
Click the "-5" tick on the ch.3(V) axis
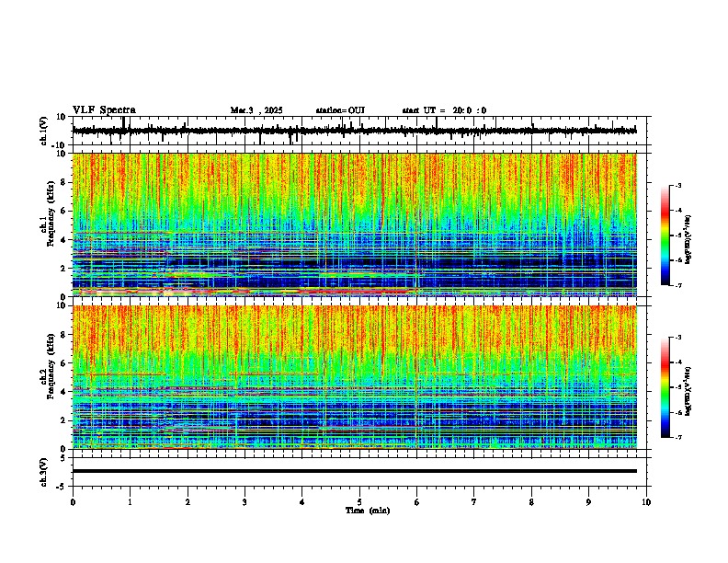click(62, 487)
